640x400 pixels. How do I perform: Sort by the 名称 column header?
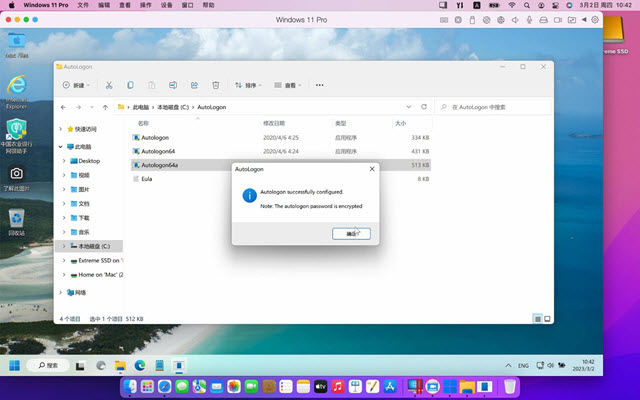point(143,123)
